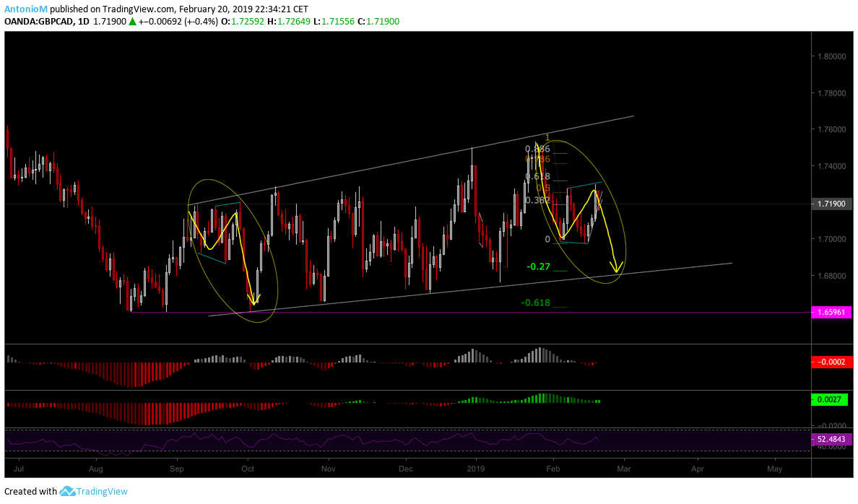This screenshot has height=504, width=858.
Task: Click the 40.0000 RSI axis label
Action: tap(831, 447)
